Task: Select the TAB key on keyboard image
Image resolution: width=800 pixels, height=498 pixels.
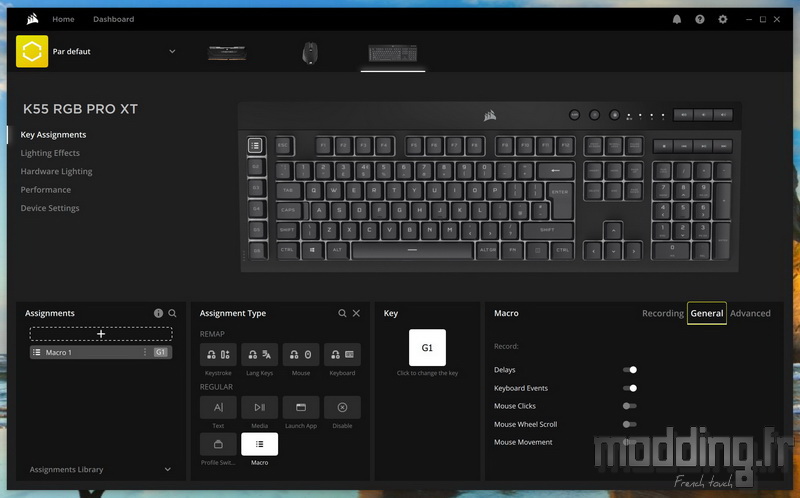Action: (x=289, y=190)
